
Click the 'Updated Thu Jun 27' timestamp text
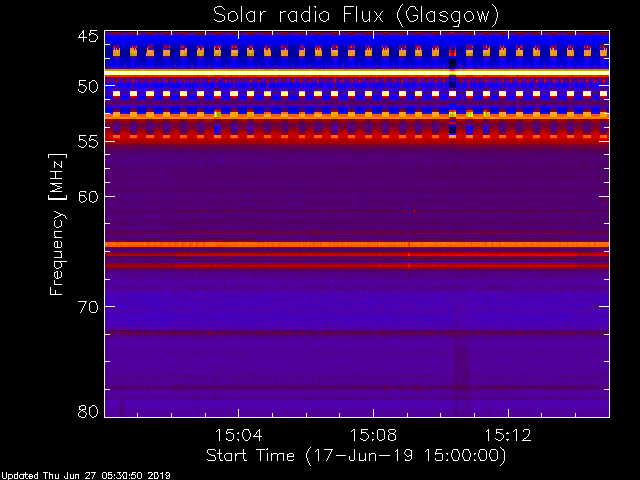tap(86, 475)
